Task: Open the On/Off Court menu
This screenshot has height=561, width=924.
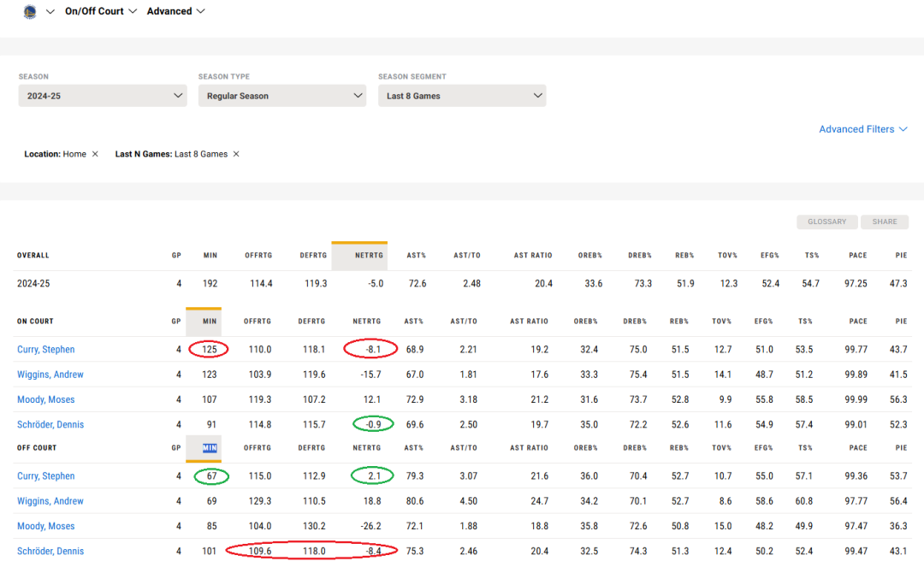Action: pyautogui.click(x=101, y=11)
